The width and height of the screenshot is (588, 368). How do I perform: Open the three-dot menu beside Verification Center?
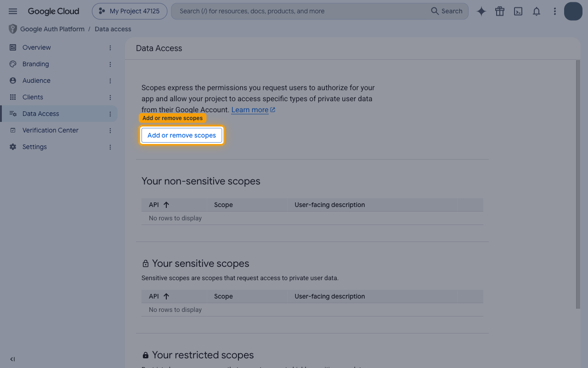pyautogui.click(x=110, y=130)
